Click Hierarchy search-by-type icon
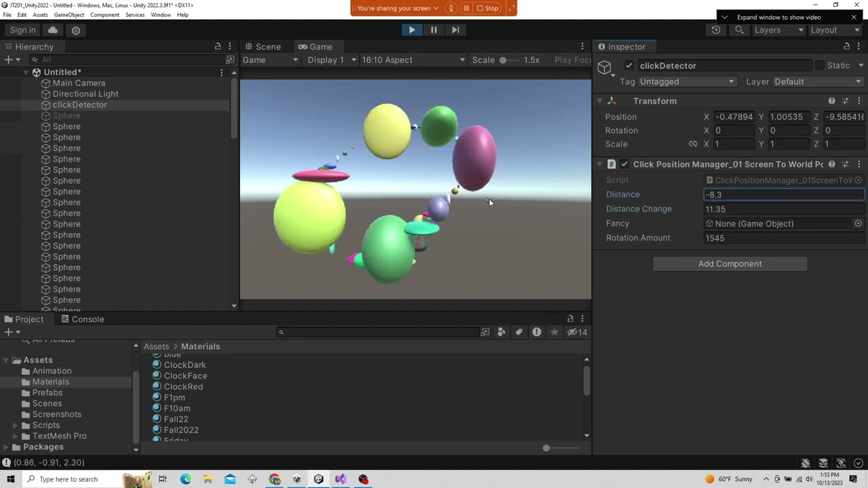The width and height of the screenshot is (868, 488). (230, 60)
